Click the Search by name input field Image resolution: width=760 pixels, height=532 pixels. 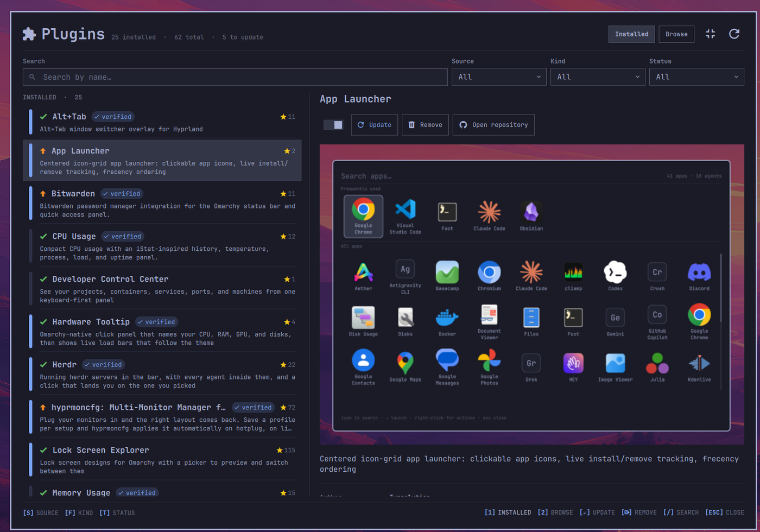(235, 77)
